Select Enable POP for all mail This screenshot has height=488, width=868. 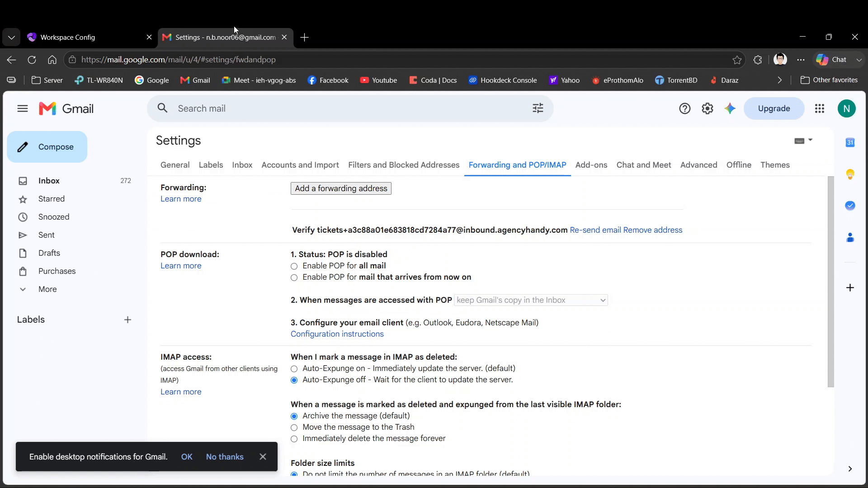[x=294, y=266]
